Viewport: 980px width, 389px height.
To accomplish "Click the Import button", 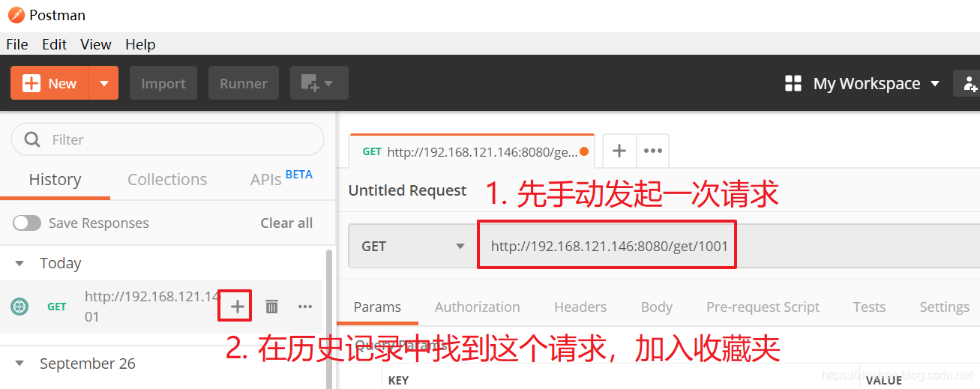I will tap(163, 83).
